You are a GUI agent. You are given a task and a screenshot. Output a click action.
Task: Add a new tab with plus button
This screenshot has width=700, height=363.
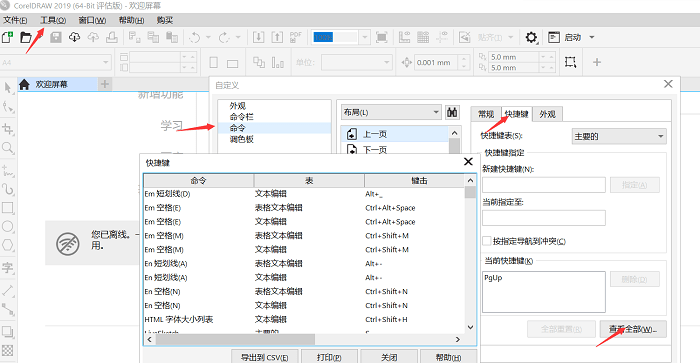pos(104,84)
